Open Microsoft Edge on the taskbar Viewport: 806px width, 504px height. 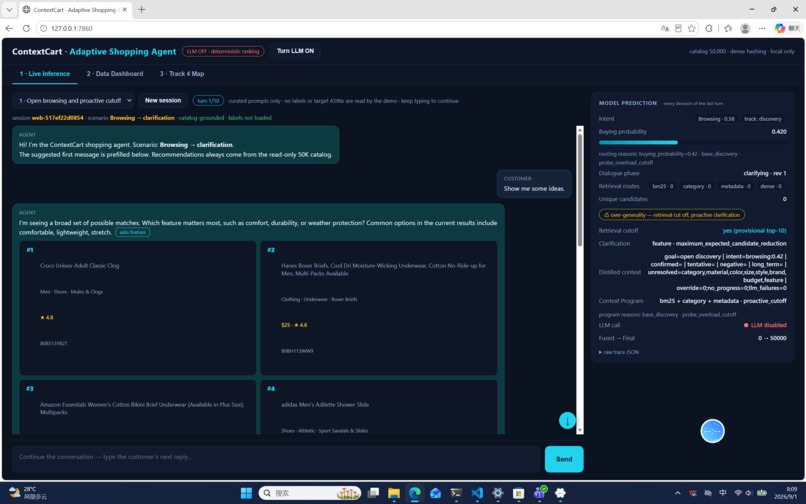click(x=414, y=493)
